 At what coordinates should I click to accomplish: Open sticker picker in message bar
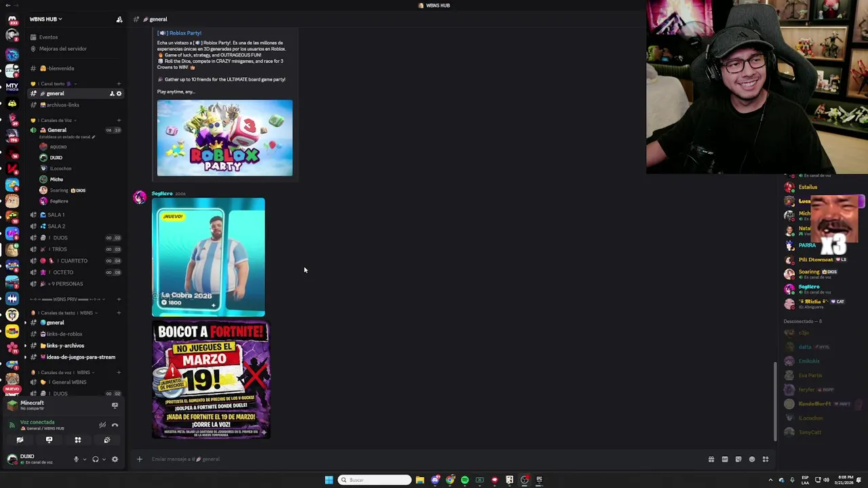pyautogui.click(x=738, y=459)
